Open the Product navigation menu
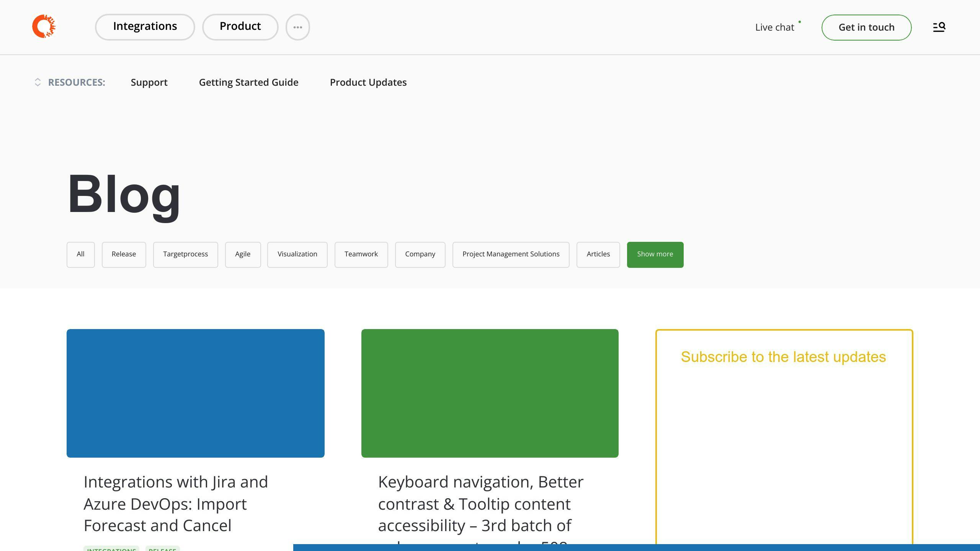Screen dimensions: 980x551 click(x=240, y=27)
